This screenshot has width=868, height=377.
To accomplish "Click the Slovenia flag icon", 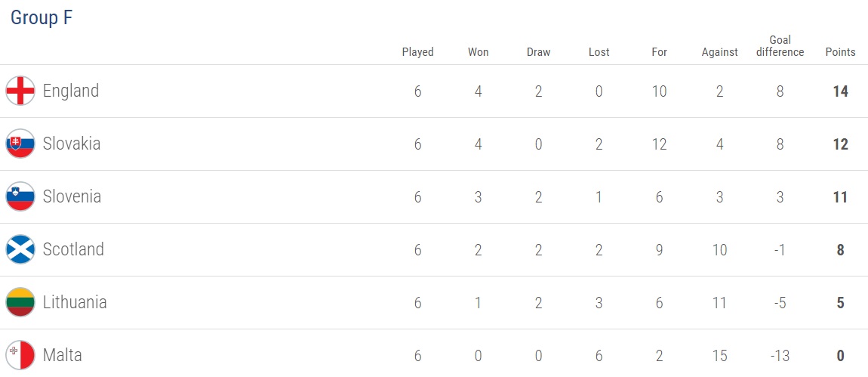I will (x=20, y=197).
